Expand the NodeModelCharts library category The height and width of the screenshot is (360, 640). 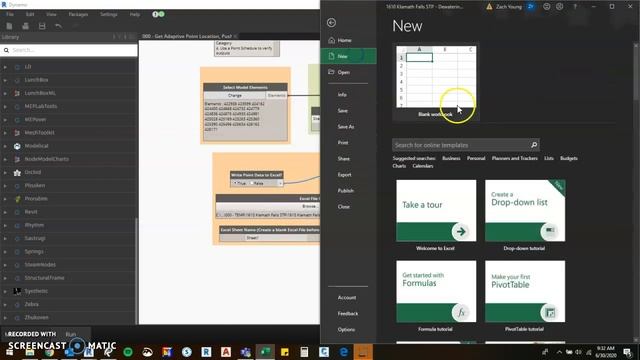5,159
